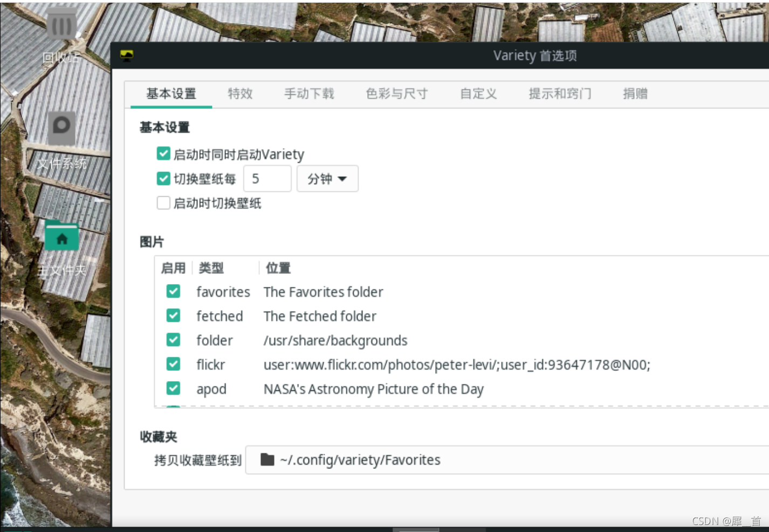Switch to the 提示和窍门 tab
This screenshot has height=532, width=769.
[560, 94]
